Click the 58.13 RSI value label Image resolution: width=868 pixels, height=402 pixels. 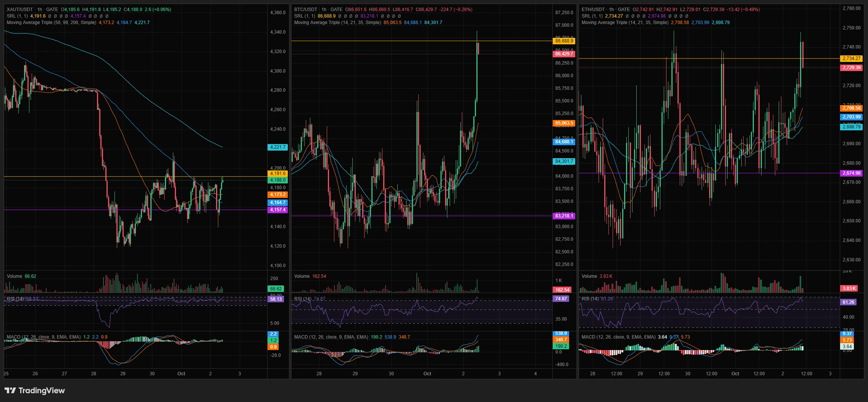pos(276,299)
